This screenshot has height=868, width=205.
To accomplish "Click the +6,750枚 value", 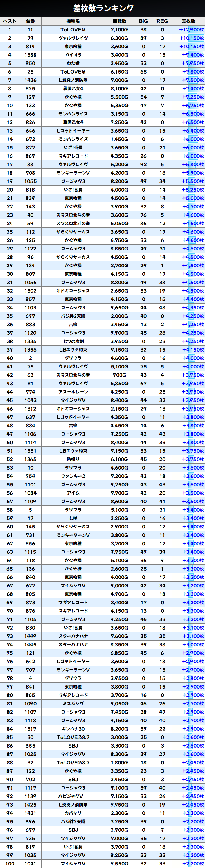I will click(193, 106).
